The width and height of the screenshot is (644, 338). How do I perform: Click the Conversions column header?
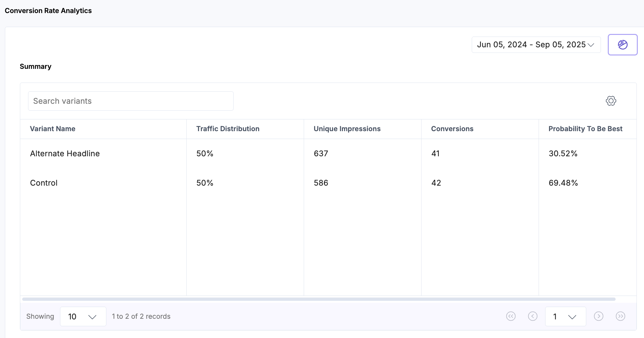pyautogui.click(x=452, y=129)
